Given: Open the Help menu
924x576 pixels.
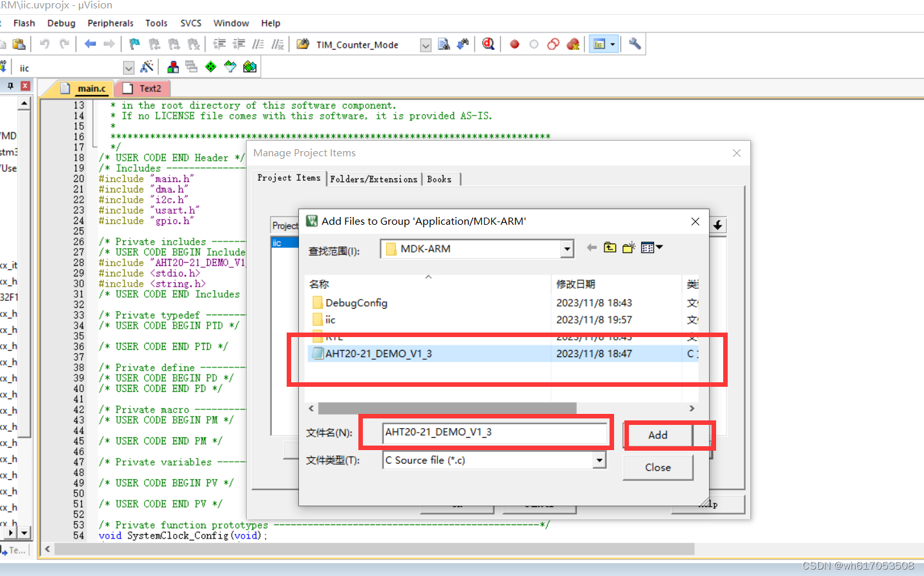Looking at the screenshot, I should (x=271, y=23).
